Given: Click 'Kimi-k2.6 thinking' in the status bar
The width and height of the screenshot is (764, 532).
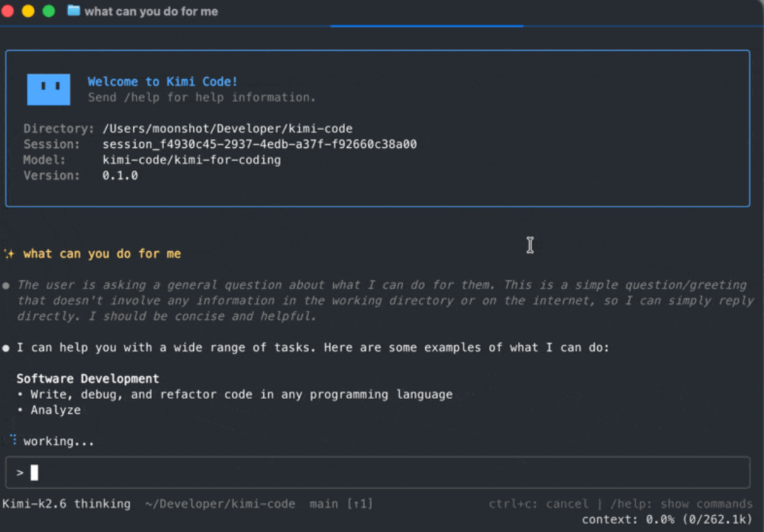Looking at the screenshot, I should [66, 504].
